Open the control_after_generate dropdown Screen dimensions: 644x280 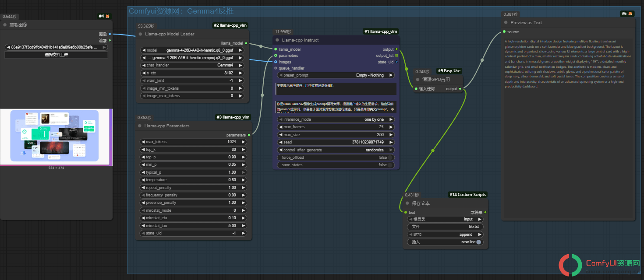[x=336, y=150]
